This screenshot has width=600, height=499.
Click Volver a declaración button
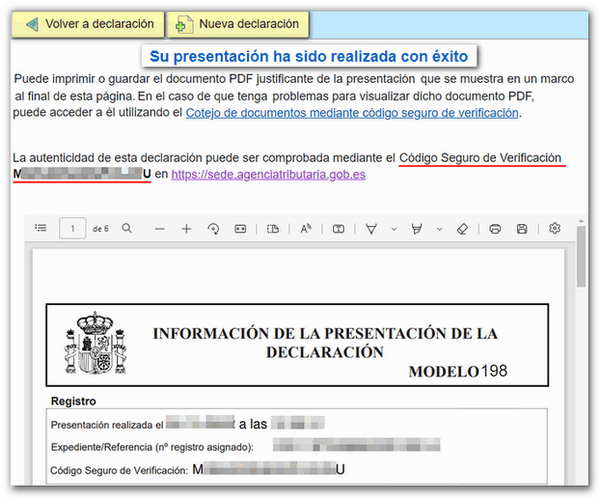88,23
